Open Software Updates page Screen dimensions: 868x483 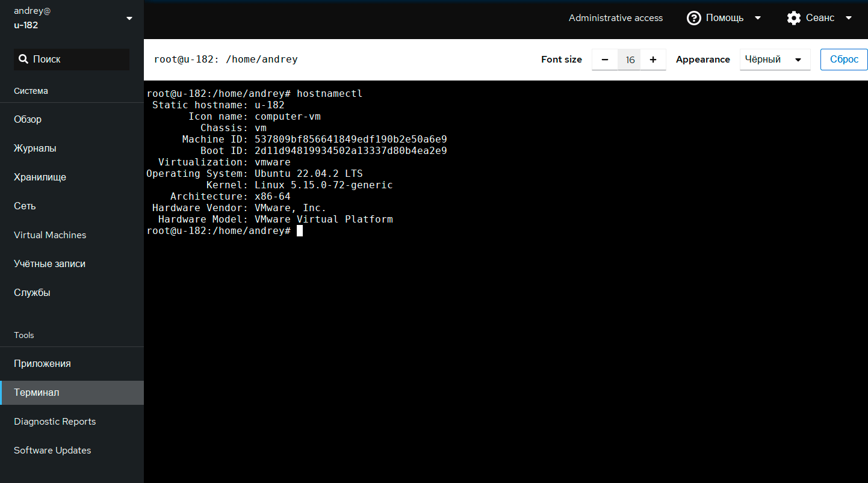click(x=72, y=450)
